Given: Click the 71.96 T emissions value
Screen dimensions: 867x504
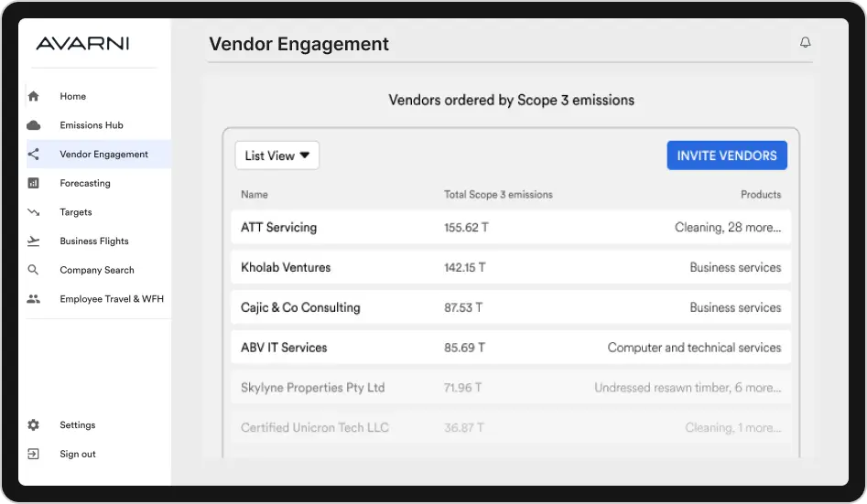Looking at the screenshot, I should point(463,388).
